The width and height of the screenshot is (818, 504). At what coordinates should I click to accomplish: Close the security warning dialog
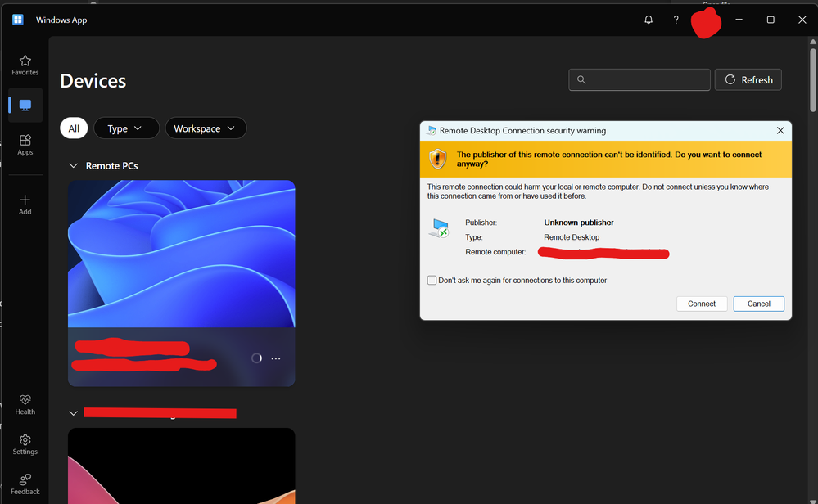tap(780, 131)
